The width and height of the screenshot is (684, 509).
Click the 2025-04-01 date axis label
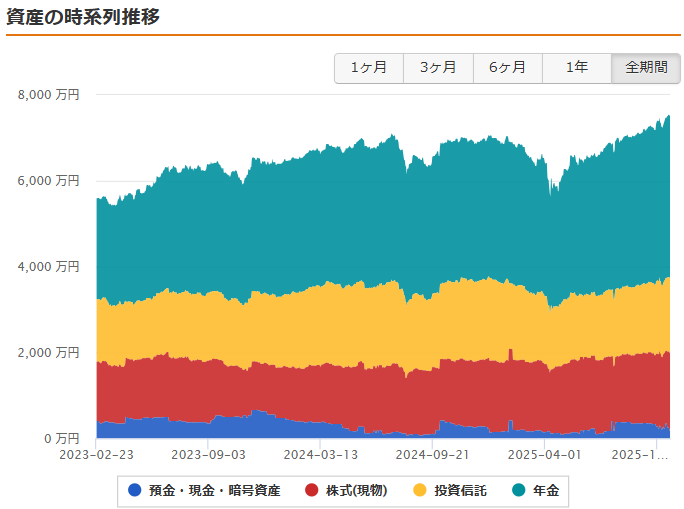pos(543,454)
